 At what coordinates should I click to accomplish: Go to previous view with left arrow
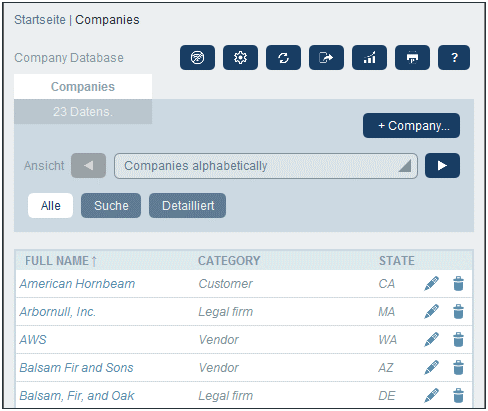[x=88, y=166]
